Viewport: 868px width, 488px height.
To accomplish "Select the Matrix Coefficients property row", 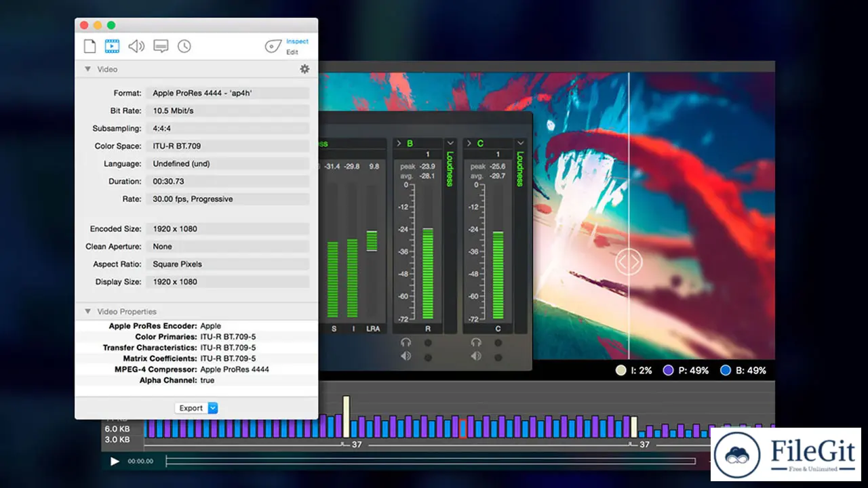I will pos(197,359).
